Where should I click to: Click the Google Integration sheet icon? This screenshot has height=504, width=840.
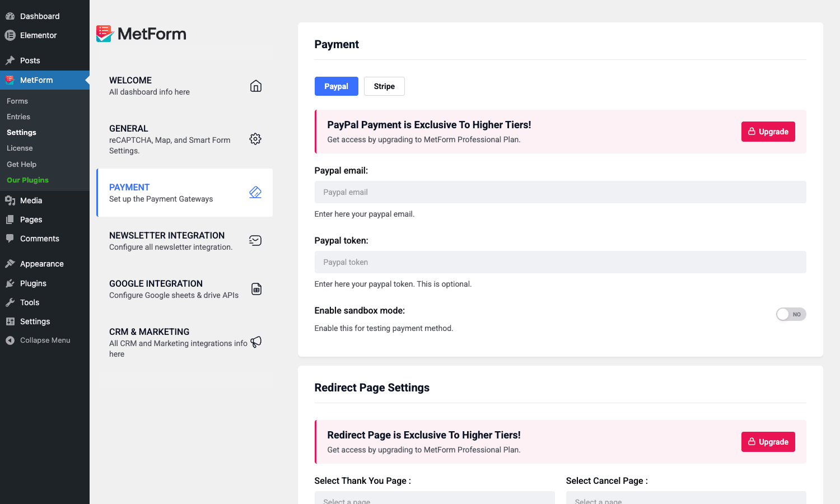[256, 289]
